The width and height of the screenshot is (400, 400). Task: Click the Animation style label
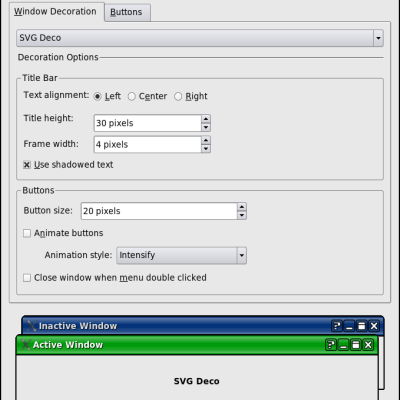(x=78, y=255)
